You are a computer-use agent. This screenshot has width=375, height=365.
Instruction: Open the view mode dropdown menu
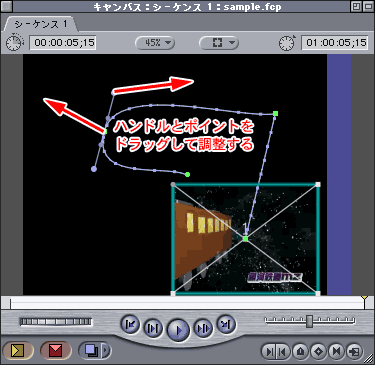(218, 43)
